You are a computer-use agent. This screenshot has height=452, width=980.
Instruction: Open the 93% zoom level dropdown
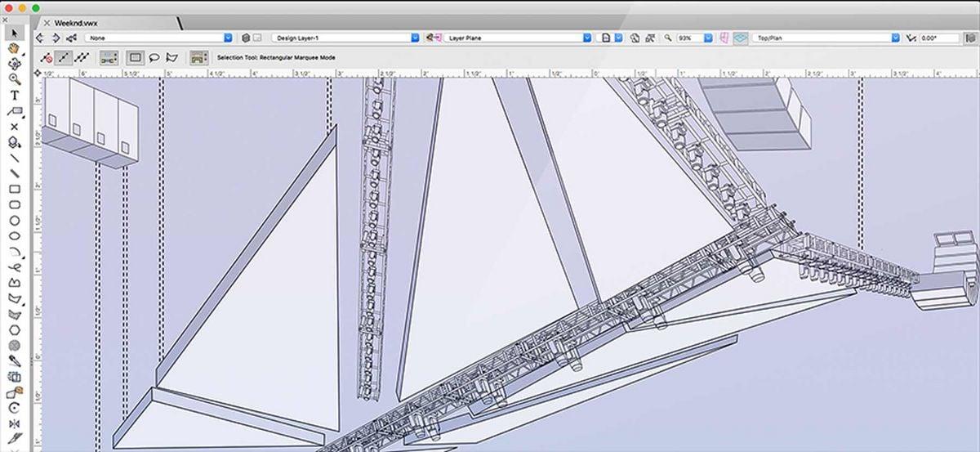694,38
